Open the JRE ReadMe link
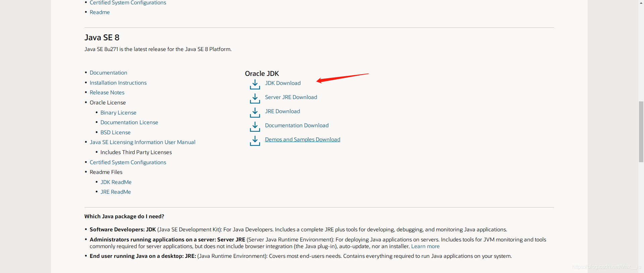 (116, 192)
